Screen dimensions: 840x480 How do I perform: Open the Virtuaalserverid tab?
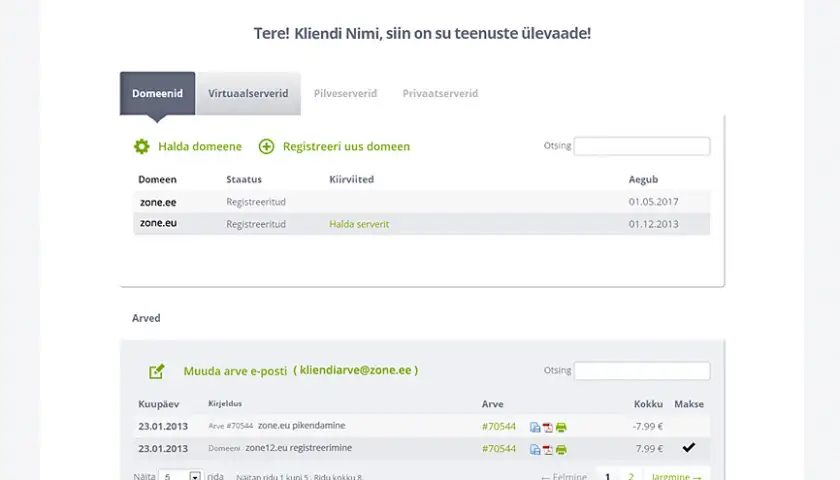(248, 93)
